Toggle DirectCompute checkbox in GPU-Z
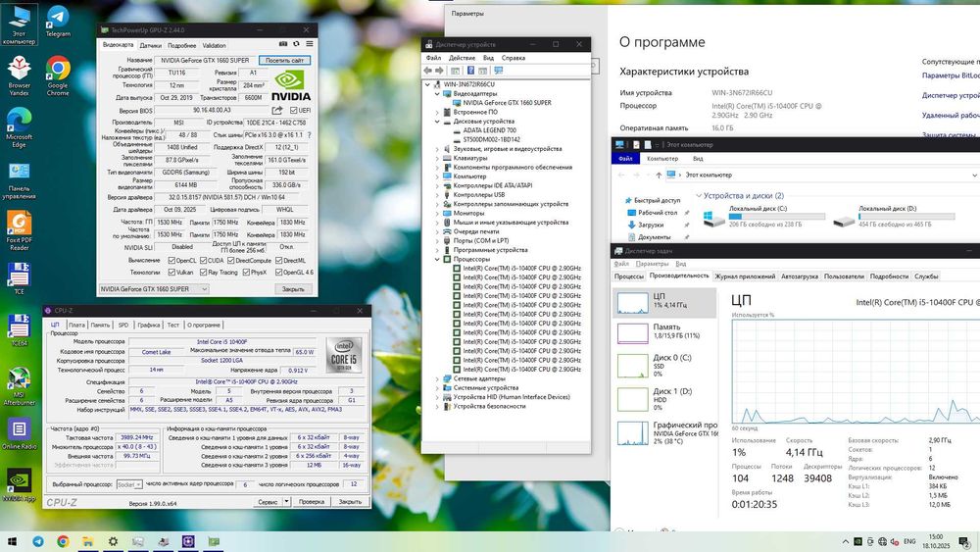 point(231,260)
